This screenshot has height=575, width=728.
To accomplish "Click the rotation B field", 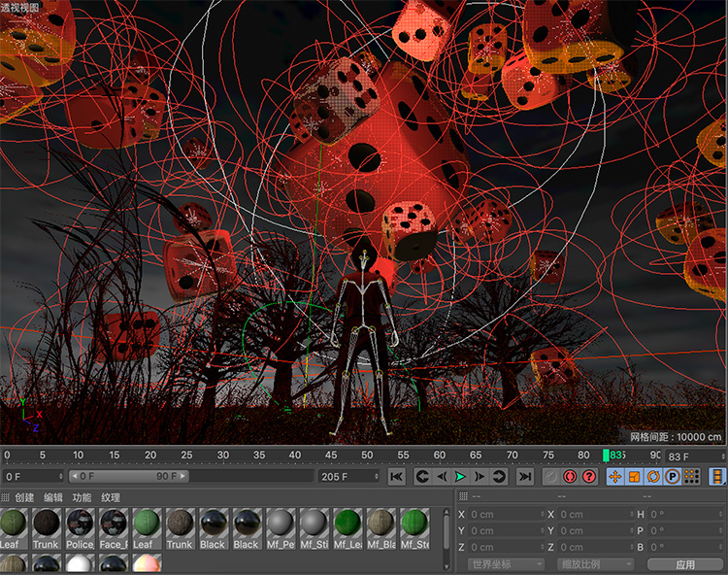I will tap(686, 547).
